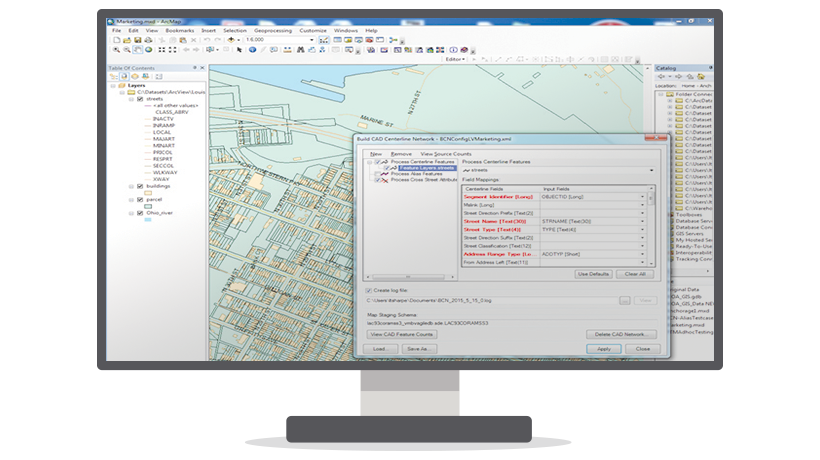
Task: Click the Full Extent globe icon
Action: pos(149,50)
